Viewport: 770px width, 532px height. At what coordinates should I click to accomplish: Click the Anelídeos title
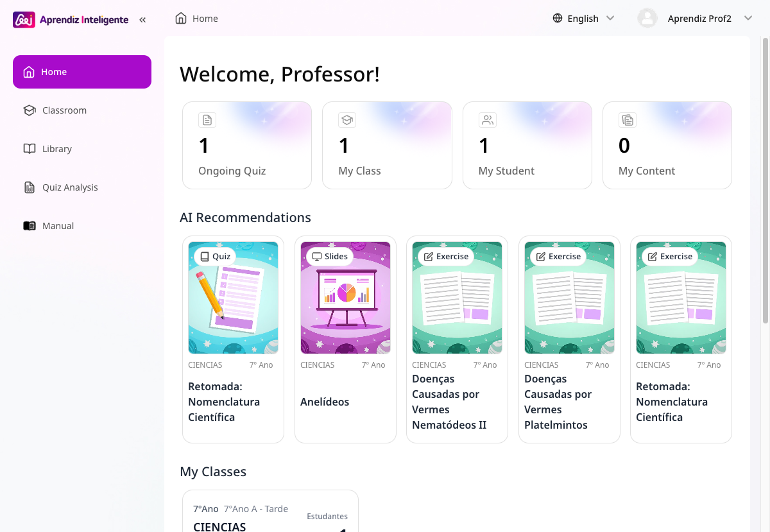point(325,402)
